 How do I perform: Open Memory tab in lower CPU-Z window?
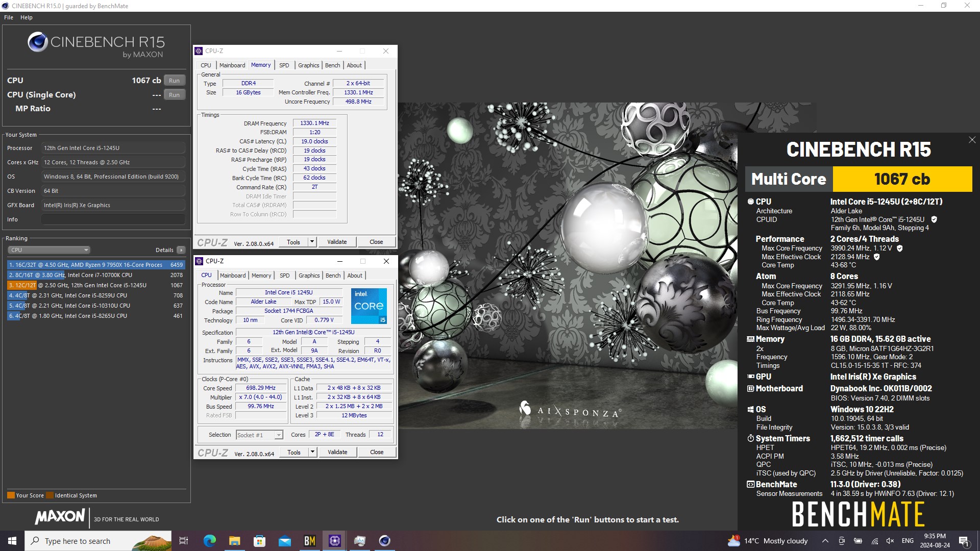click(261, 275)
